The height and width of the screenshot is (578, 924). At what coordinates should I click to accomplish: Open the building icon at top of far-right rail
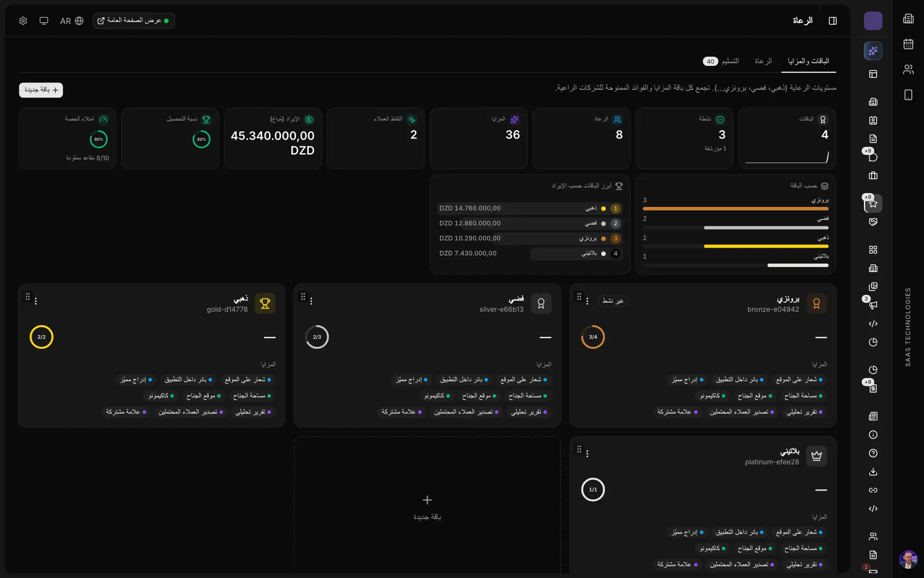pos(908,18)
